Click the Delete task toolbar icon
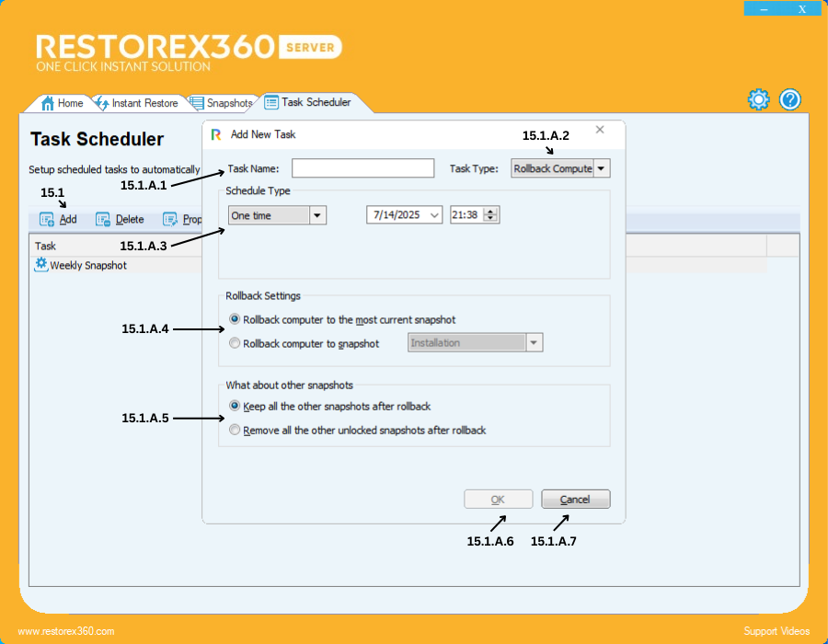828x644 pixels. pos(102,220)
